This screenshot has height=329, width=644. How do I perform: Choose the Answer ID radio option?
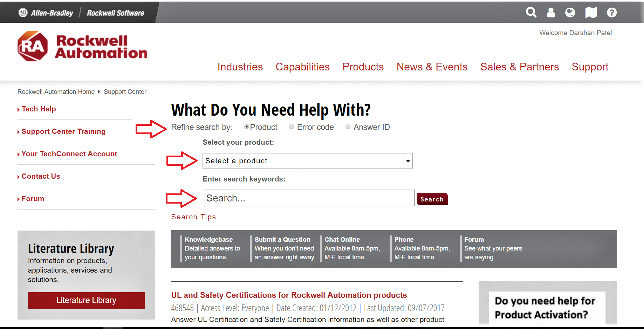(x=348, y=127)
